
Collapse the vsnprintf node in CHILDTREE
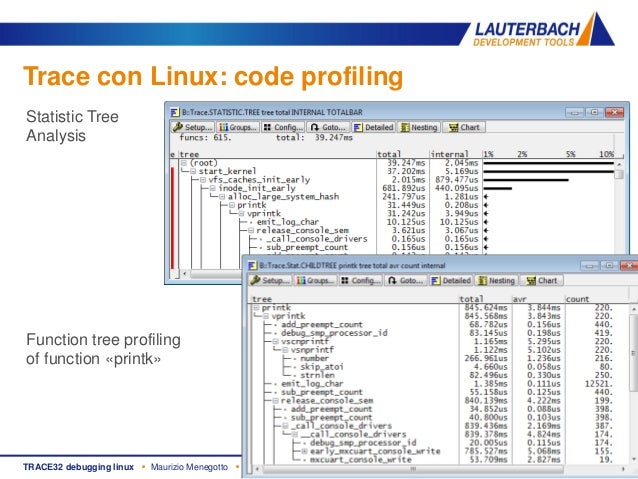(285, 350)
